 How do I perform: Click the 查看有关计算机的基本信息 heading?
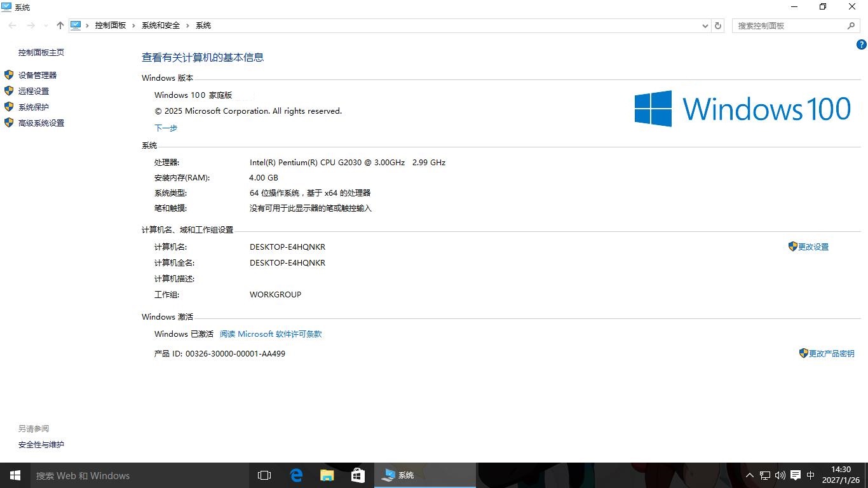click(203, 57)
